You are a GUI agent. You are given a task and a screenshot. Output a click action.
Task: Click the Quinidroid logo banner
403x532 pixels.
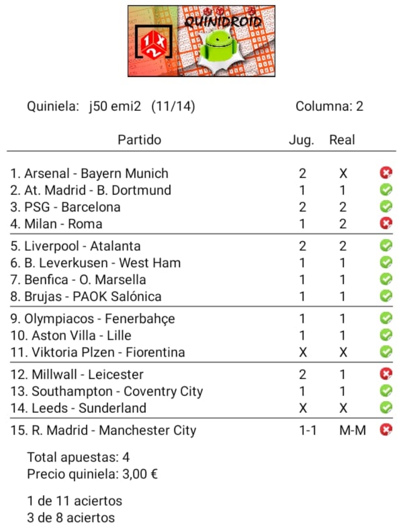tap(201, 41)
